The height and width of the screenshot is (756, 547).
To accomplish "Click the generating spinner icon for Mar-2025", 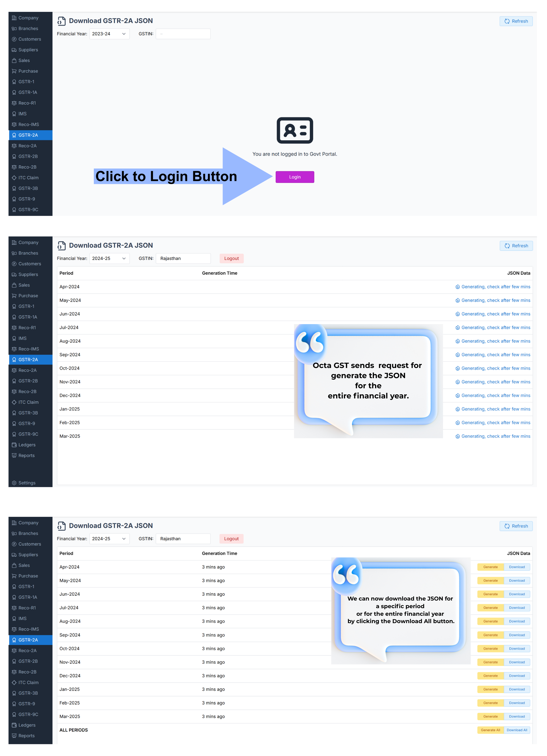I will point(457,436).
